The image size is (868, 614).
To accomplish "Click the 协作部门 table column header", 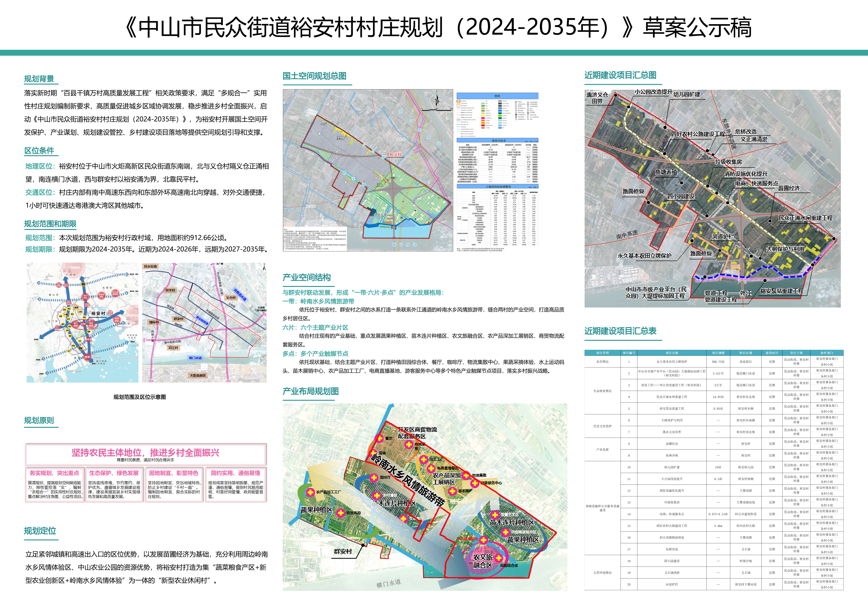I will click(x=827, y=353).
